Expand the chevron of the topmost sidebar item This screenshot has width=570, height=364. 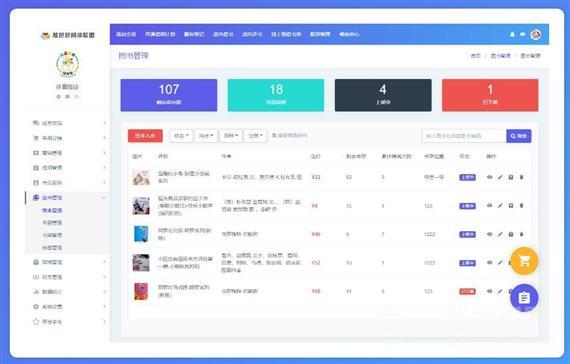click(x=104, y=123)
